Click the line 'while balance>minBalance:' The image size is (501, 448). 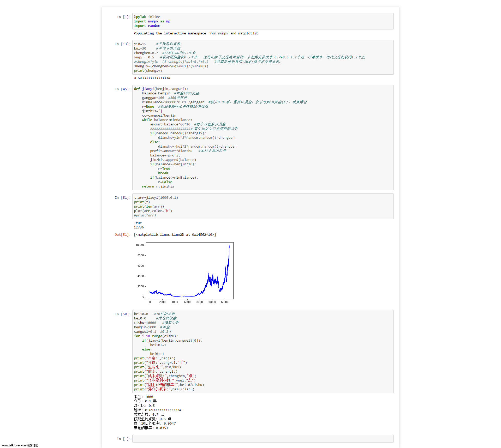click(x=167, y=120)
